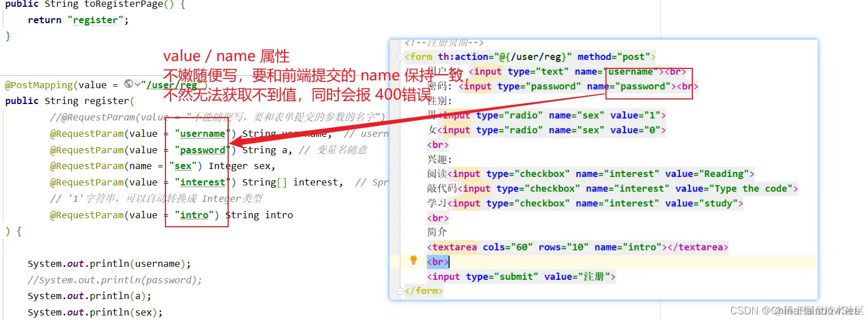Click the underlined "password" in @RequestParam

(x=203, y=150)
